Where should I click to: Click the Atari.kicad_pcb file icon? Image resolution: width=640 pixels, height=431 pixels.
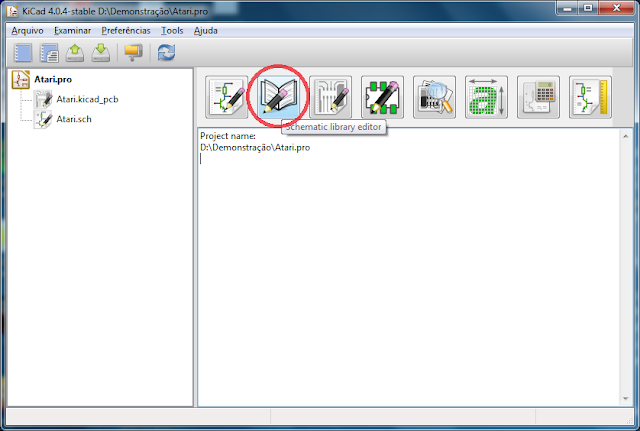tap(43, 99)
